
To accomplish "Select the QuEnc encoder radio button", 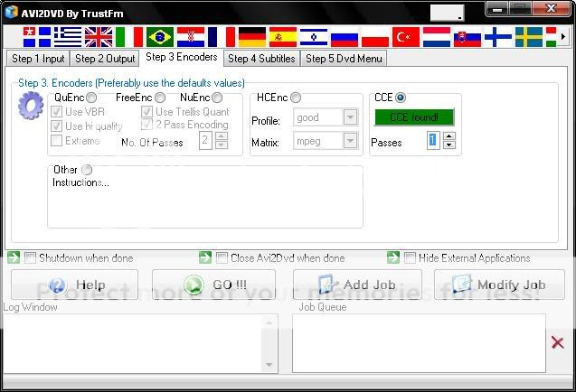I will (x=91, y=98).
